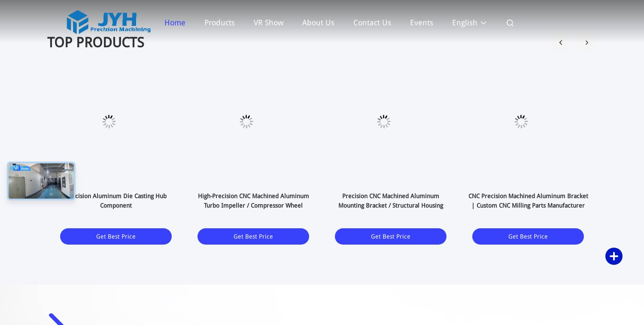Expand the English language dropdown
644x325 pixels.
click(x=469, y=23)
